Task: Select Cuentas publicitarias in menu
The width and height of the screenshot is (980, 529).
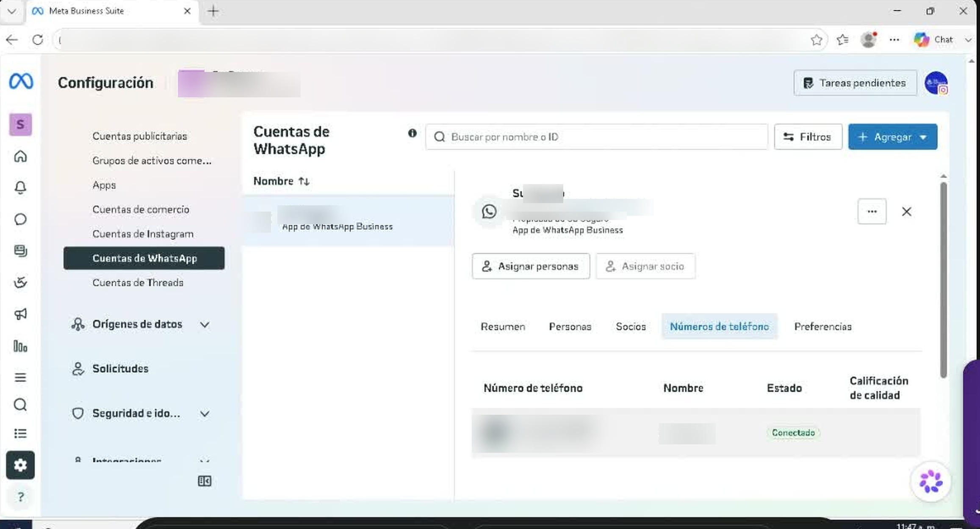Action: tap(140, 136)
